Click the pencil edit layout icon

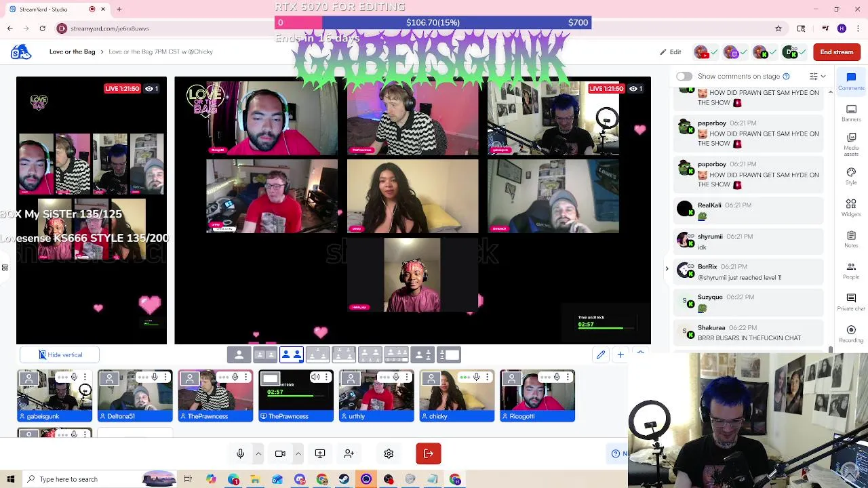click(601, 354)
